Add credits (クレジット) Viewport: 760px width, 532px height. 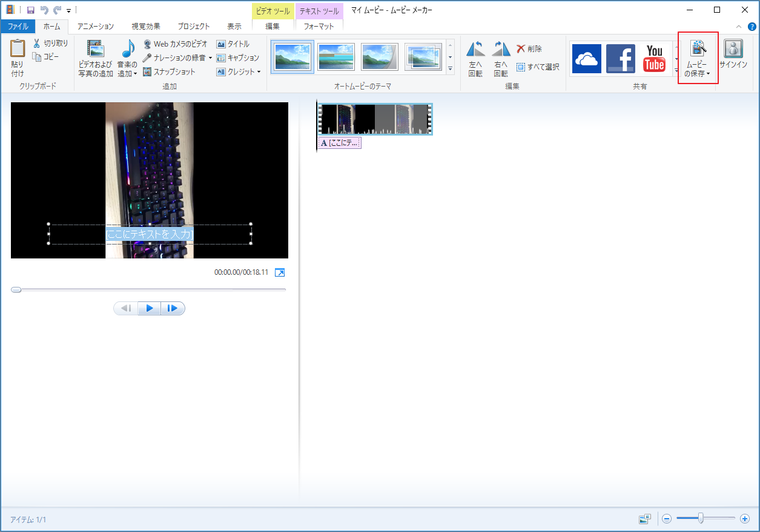(x=236, y=72)
